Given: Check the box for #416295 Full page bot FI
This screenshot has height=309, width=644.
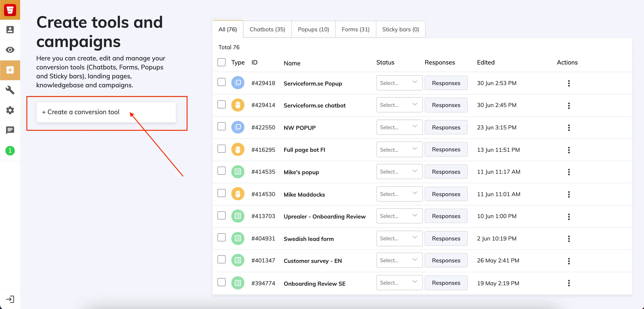Looking at the screenshot, I should pos(222,149).
